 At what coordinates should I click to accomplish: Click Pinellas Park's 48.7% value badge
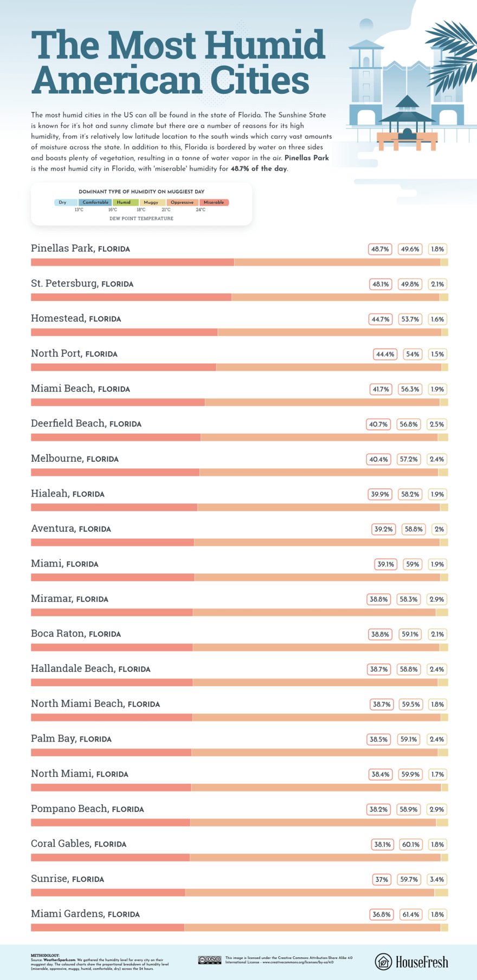pos(380,249)
